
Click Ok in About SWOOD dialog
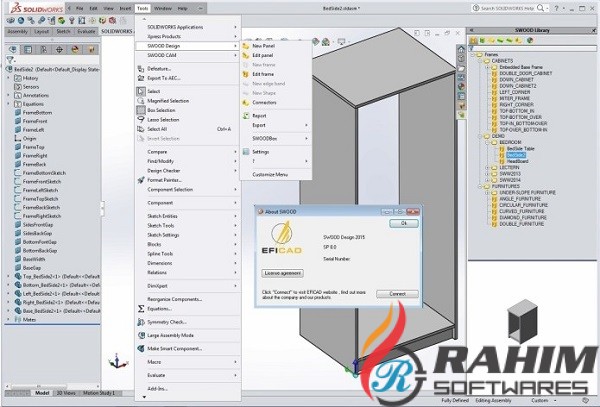(404, 223)
